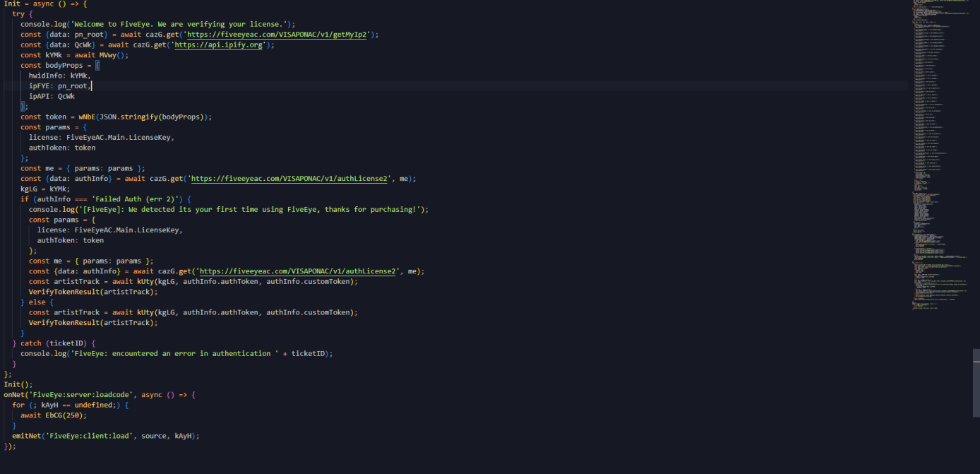Viewport: 980px width, 474px height.
Task: Click the 'for (; kAyH == undefined;)' loop
Action: click(66, 405)
